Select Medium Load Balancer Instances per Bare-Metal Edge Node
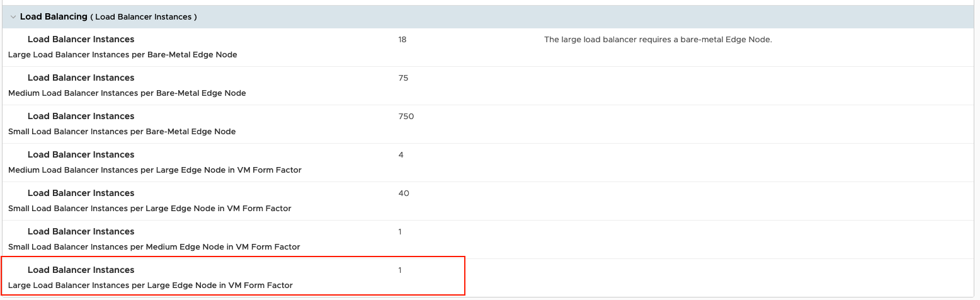The image size is (980, 300). [127, 93]
